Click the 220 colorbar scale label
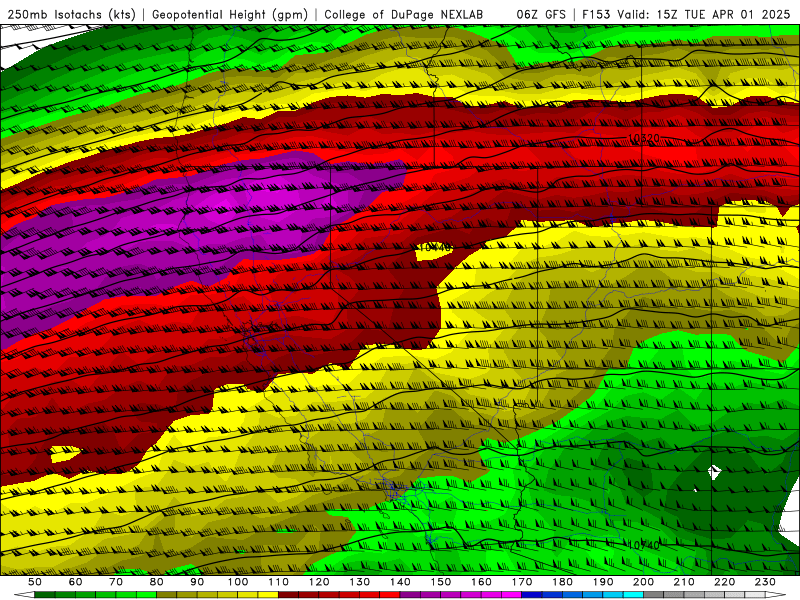 click(x=724, y=582)
